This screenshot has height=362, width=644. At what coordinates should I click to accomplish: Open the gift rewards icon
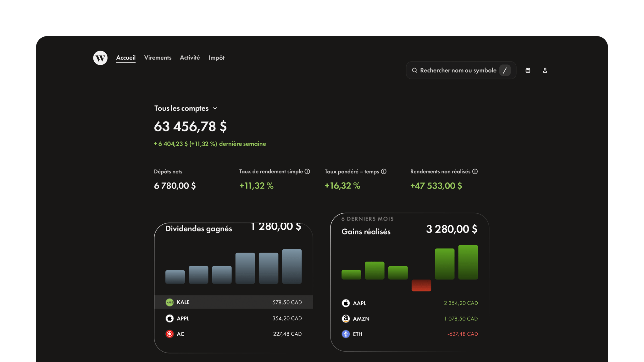coord(528,70)
